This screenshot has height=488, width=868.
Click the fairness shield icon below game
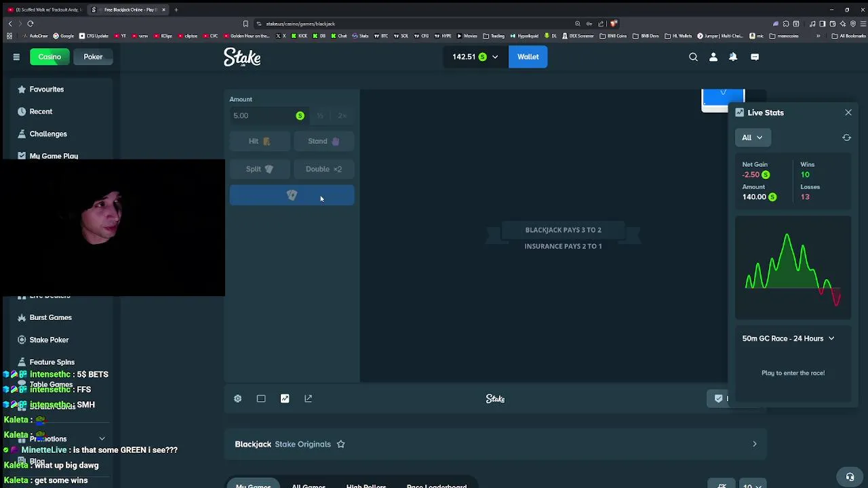click(718, 399)
